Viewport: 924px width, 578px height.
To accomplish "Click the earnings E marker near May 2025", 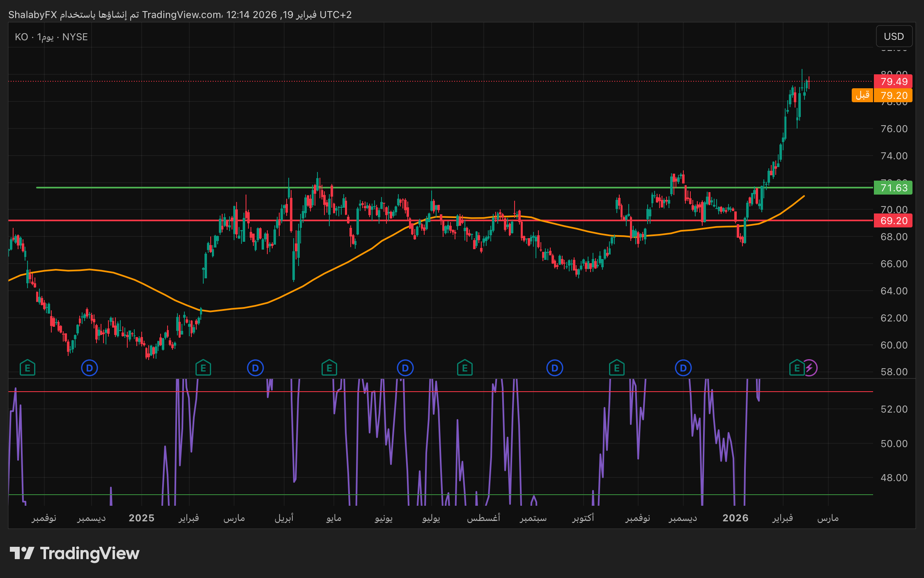I will click(x=329, y=368).
